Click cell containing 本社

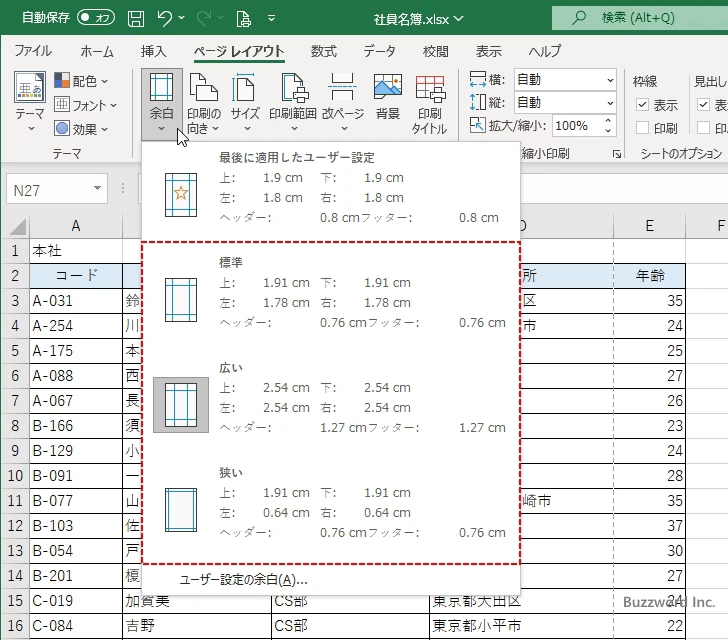click(76, 251)
